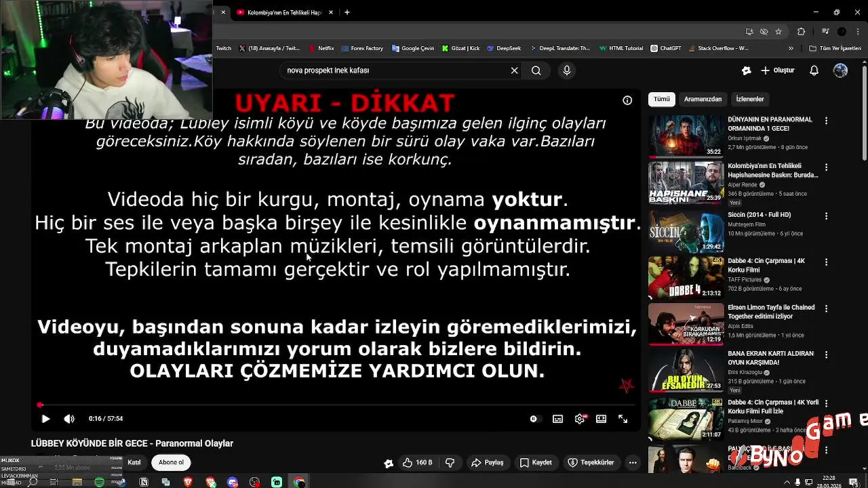This screenshot has height=488, width=868.
Task: Open options menu for Siccin video
Action: [x=826, y=216]
